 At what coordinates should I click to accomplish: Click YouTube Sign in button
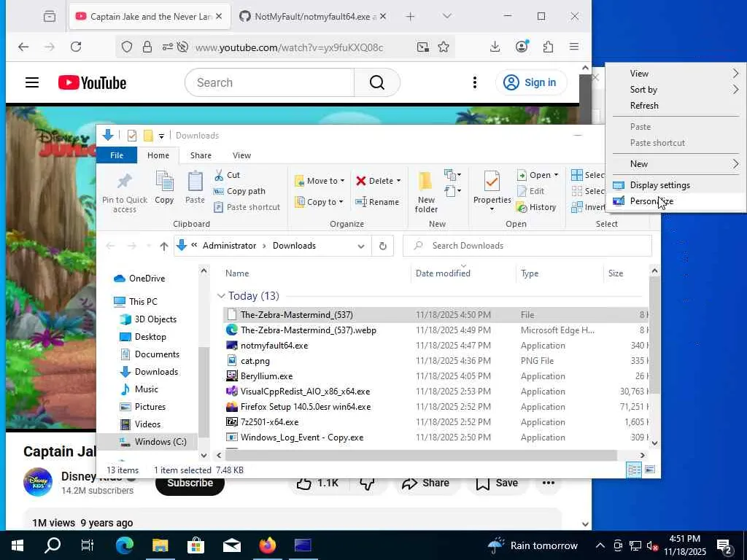click(x=531, y=83)
